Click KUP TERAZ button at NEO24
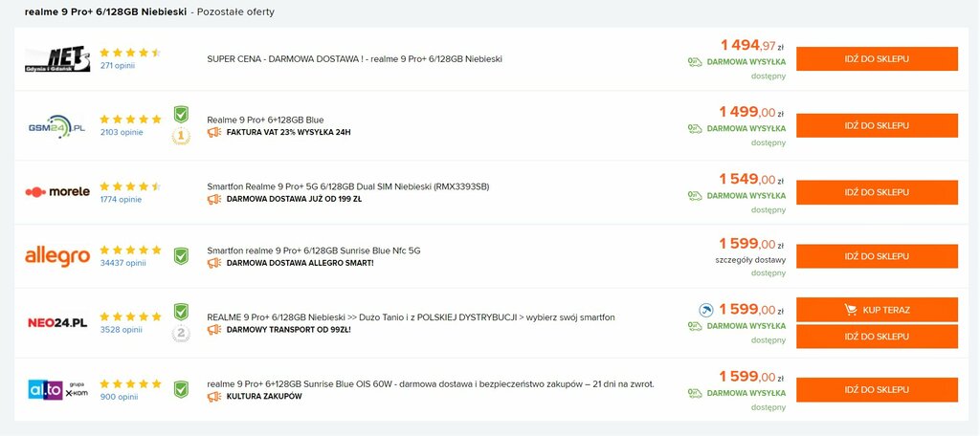Screen dimensions: 980x436 [x=877, y=310]
